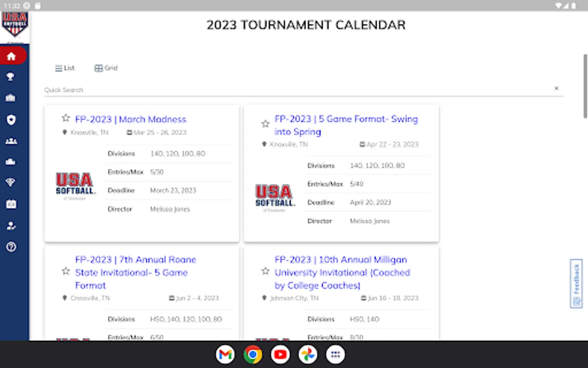Click the building icon in the sidebar

[11, 98]
